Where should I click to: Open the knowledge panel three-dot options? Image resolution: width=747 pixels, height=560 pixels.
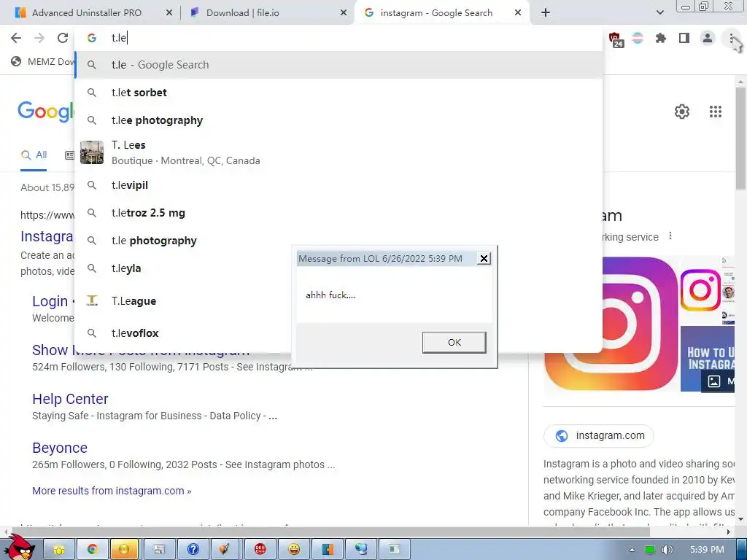(670, 236)
